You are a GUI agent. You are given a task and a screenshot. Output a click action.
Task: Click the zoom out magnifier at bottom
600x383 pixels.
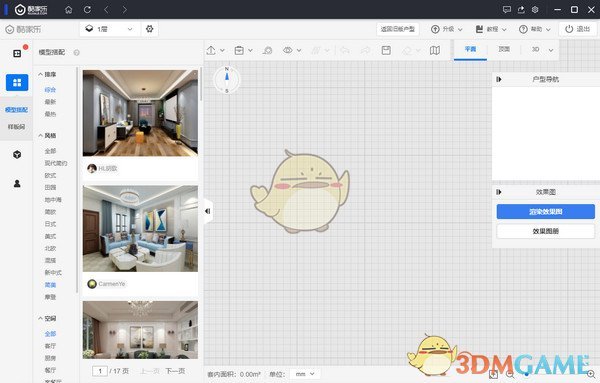[x=510, y=374]
